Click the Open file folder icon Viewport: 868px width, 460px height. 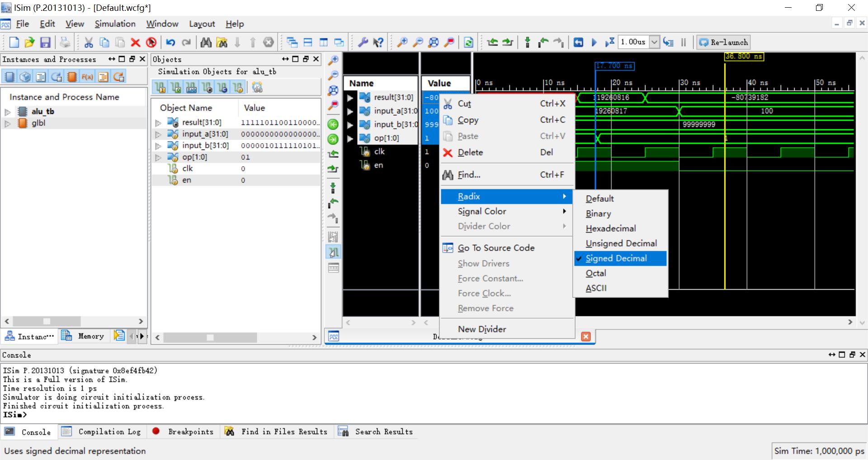29,42
